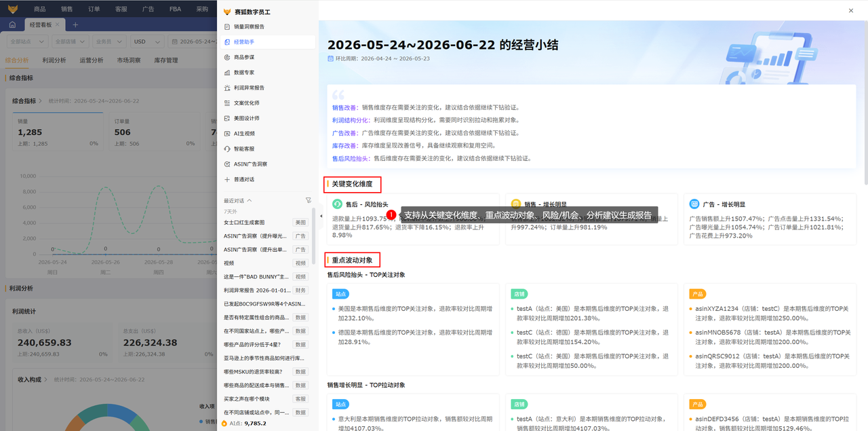Open the USD currency dropdown
The height and width of the screenshot is (431, 868).
click(148, 41)
